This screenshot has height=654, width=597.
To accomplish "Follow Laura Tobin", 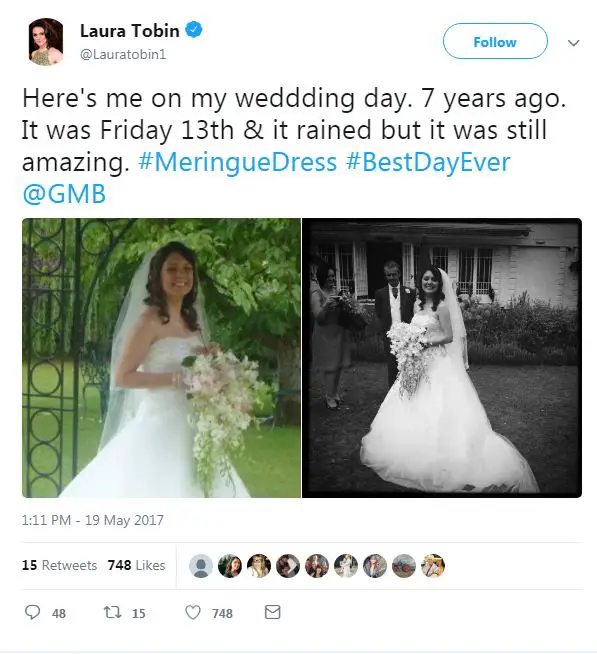I will point(495,41).
